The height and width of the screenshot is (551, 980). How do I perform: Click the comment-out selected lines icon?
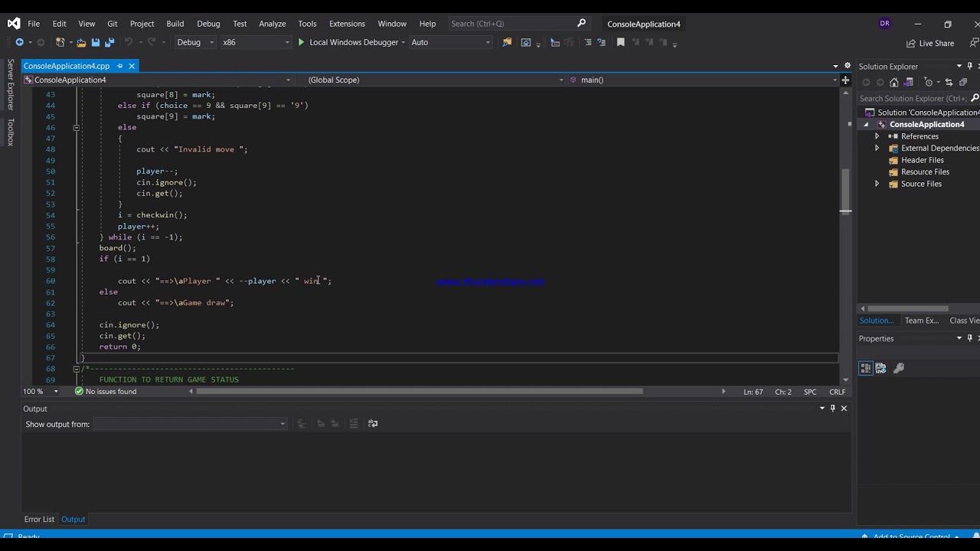pyautogui.click(x=588, y=42)
